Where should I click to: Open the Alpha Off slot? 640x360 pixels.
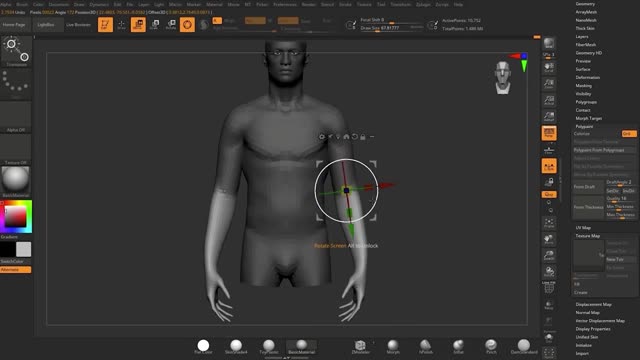[16, 117]
